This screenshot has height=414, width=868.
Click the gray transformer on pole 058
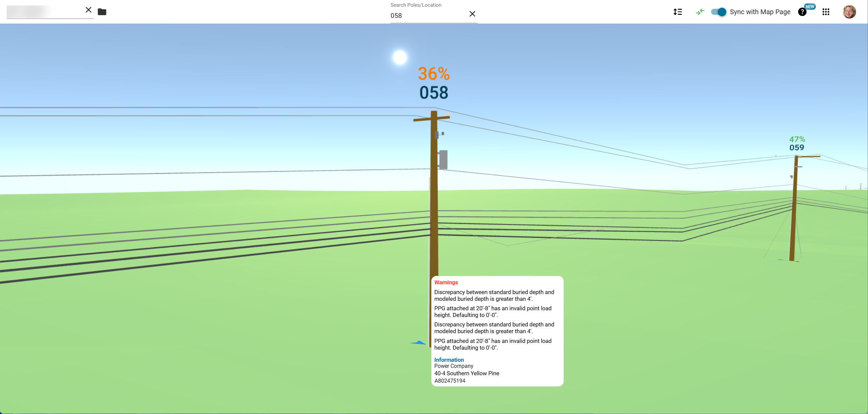pos(443,159)
